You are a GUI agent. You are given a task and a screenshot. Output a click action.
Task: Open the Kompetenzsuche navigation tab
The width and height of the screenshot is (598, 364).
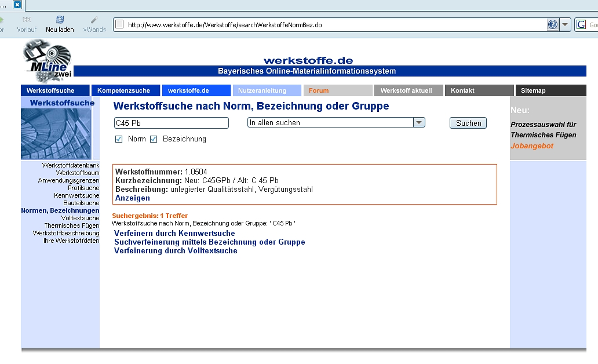[126, 90]
